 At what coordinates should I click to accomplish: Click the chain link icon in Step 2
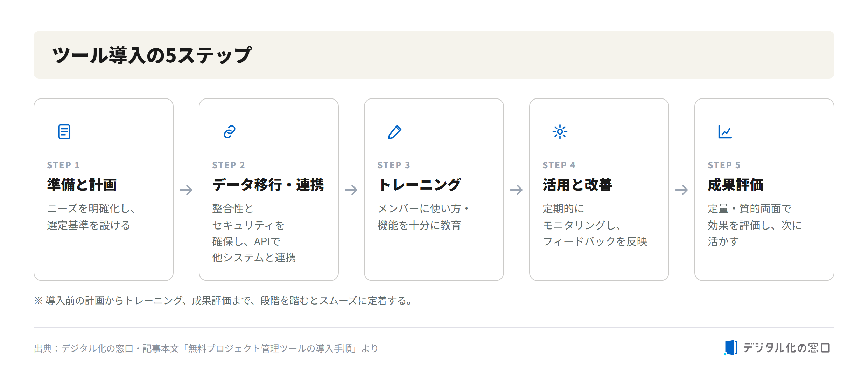[x=230, y=132]
